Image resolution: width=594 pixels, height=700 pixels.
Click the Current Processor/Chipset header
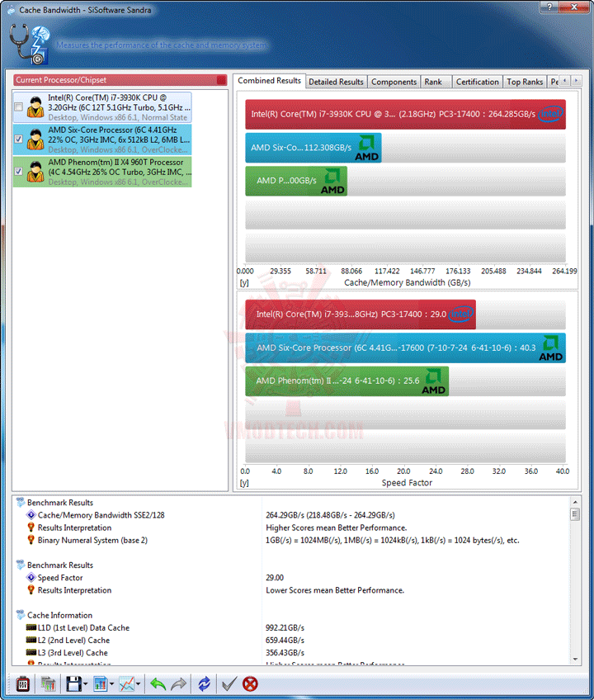[x=120, y=80]
